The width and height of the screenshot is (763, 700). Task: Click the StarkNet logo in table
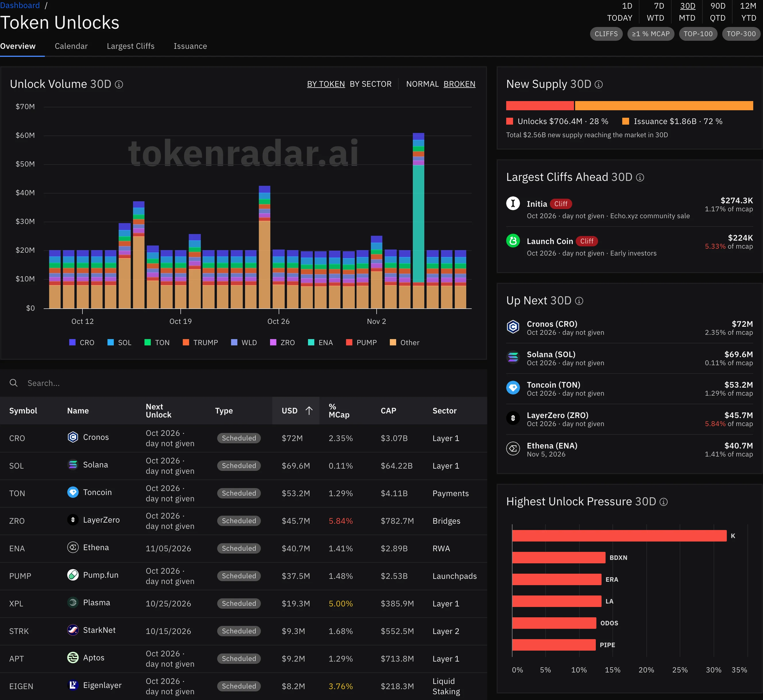[x=73, y=630]
